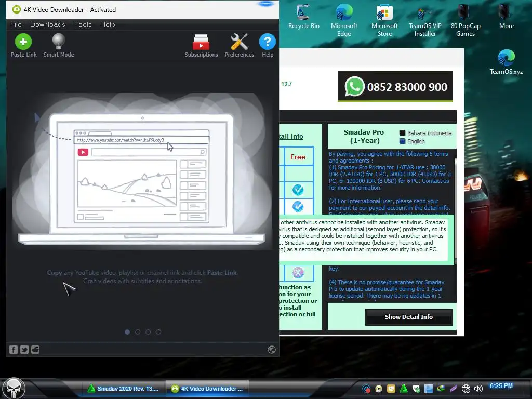Open Microsoft Edge desktop icon
Image resolution: width=532 pixels, height=399 pixels.
pos(344,20)
